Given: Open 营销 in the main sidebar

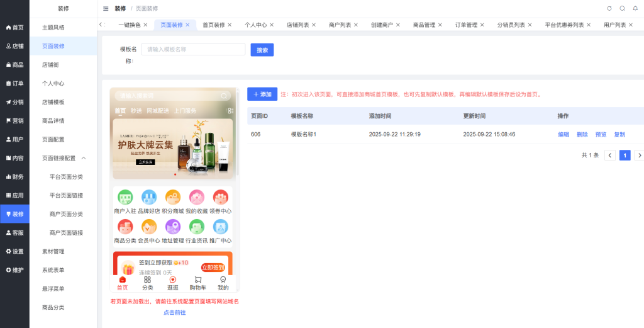Looking at the screenshot, I should click(15, 121).
